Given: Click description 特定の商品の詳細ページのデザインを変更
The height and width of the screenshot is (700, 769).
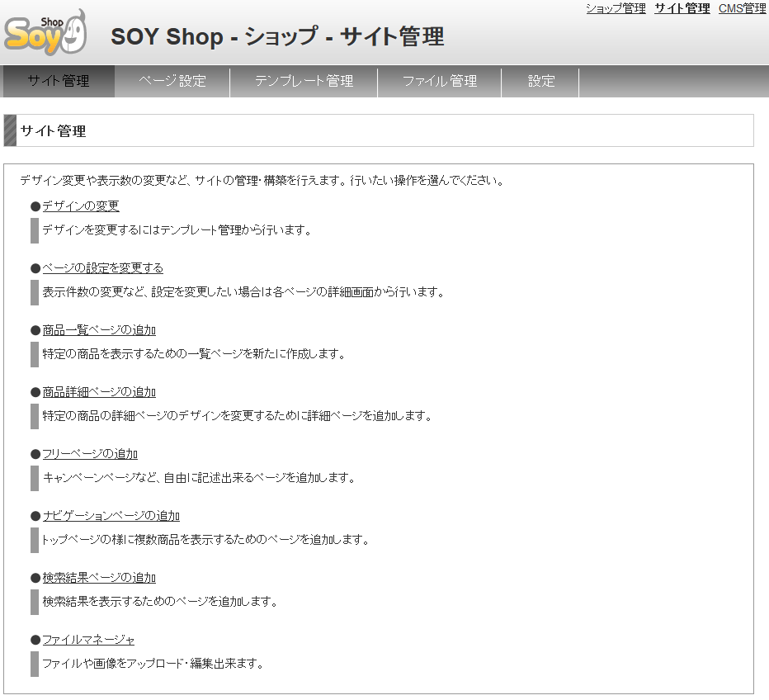Looking at the screenshot, I should click(237, 416).
